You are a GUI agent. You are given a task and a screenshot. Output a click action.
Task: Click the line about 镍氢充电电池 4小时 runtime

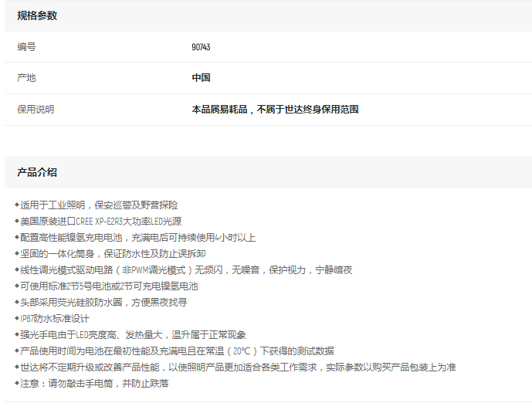(137, 238)
